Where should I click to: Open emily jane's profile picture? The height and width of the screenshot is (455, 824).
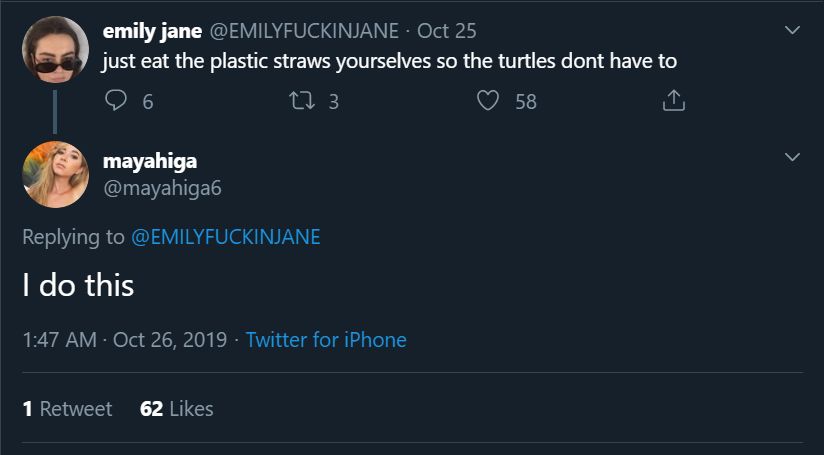pos(54,50)
